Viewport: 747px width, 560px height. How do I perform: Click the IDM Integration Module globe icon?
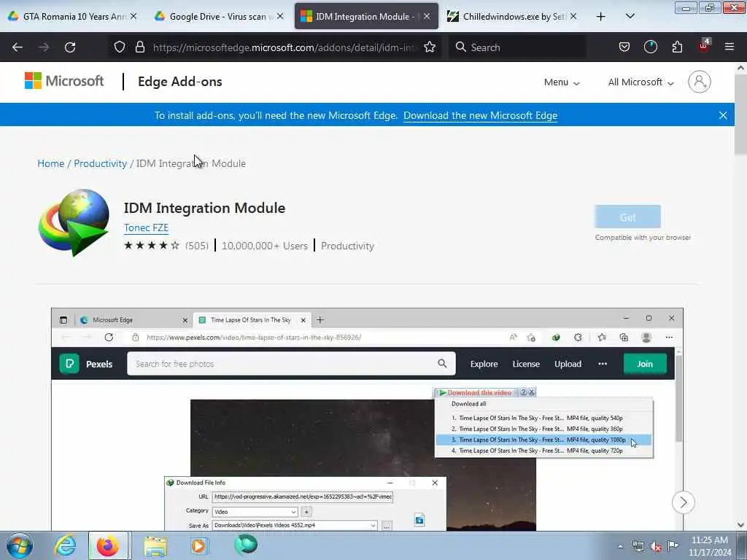(74, 222)
